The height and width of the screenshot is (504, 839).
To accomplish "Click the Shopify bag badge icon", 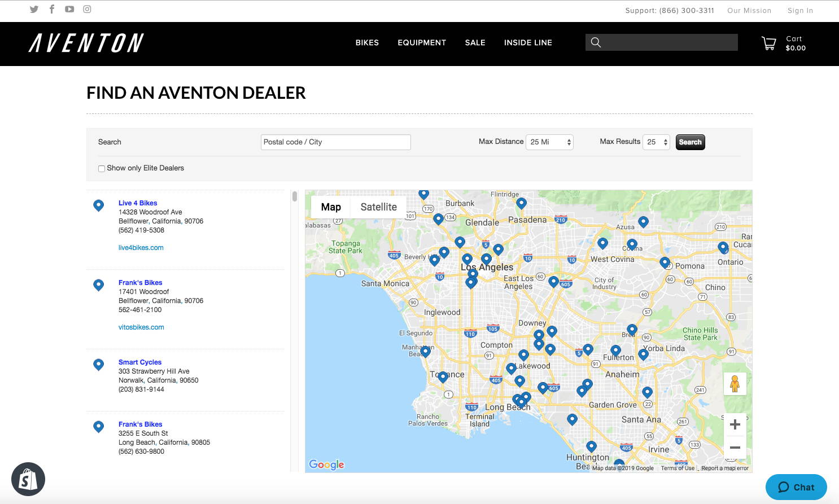I will [x=28, y=479].
